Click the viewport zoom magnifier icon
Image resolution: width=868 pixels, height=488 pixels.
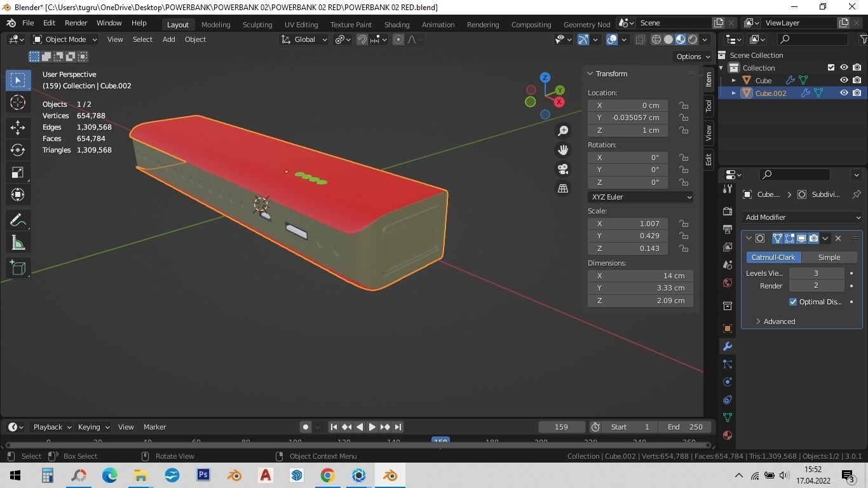[x=563, y=131]
